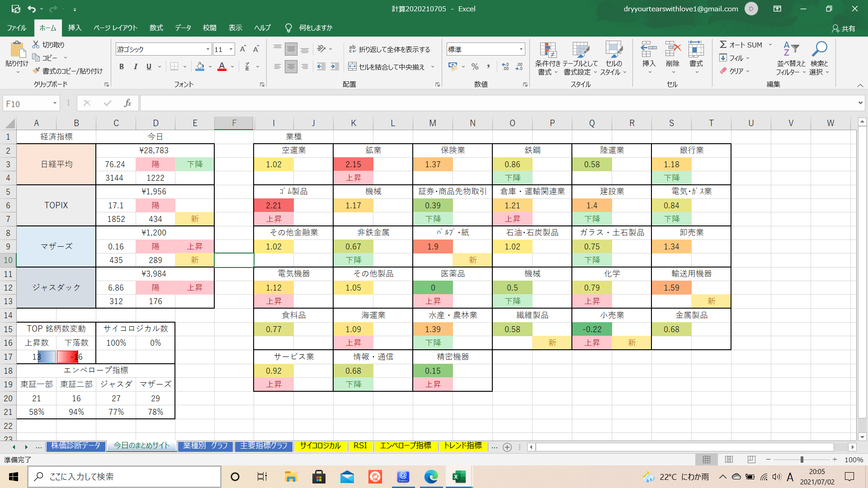Toggle Wrap Text for the cell
868x488 pixels.
click(389, 49)
